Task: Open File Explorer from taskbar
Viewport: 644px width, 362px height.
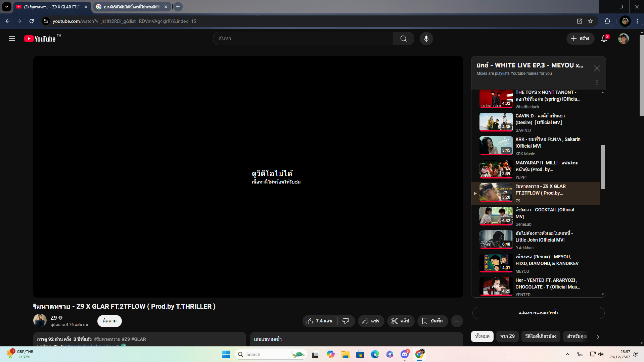Action: tap(346, 355)
